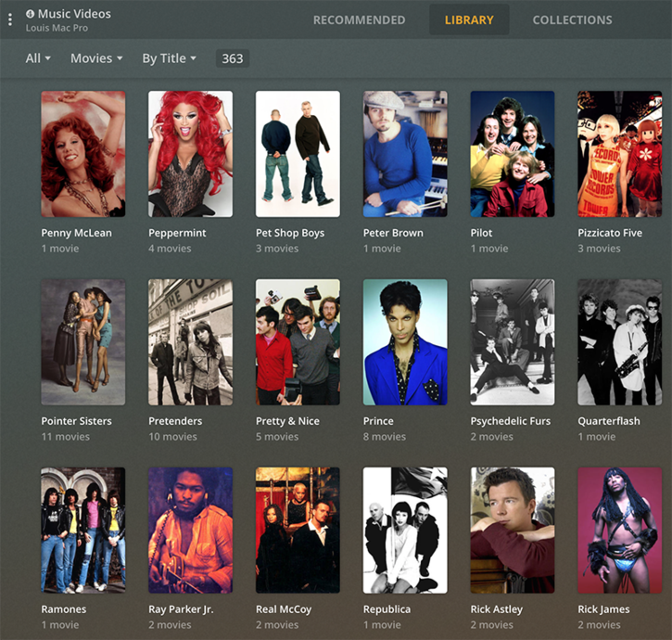Click the Pet Shop Boys title

click(x=290, y=234)
